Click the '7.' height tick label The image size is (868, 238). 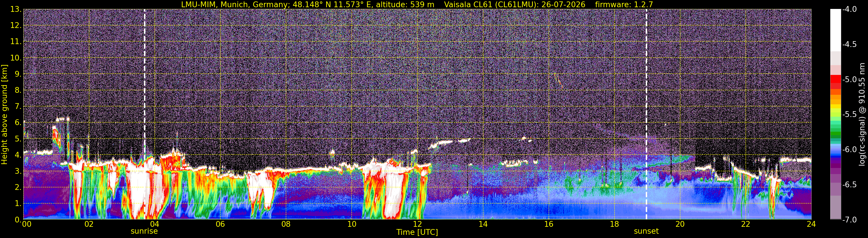(x=18, y=107)
